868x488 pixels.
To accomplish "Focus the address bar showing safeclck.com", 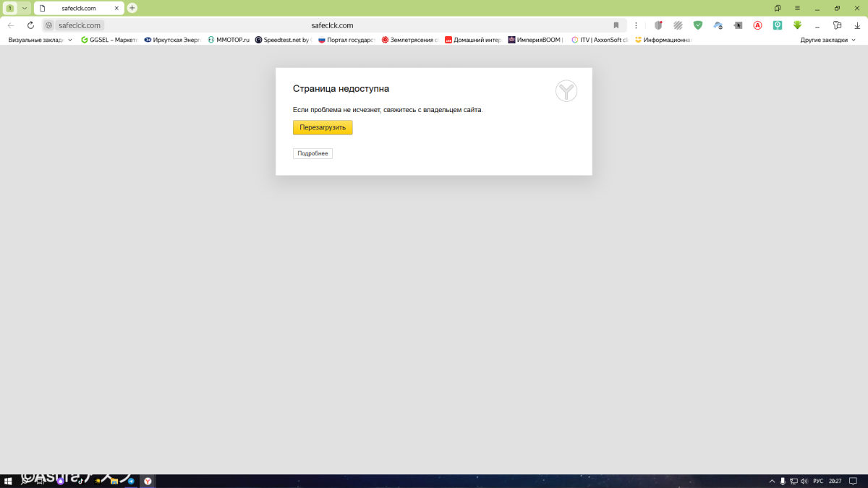I will click(x=333, y=25).
